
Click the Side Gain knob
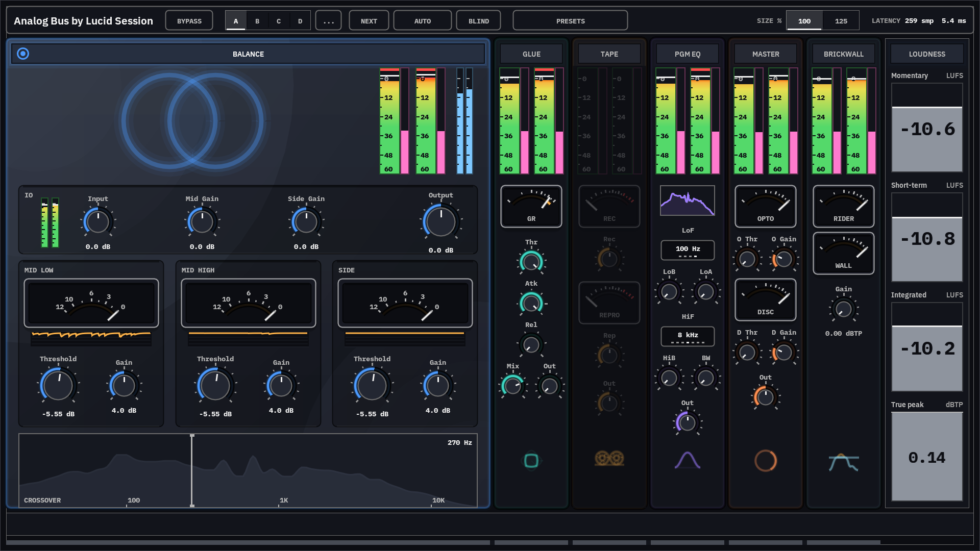pyautogui.click(x=306, y=222)
